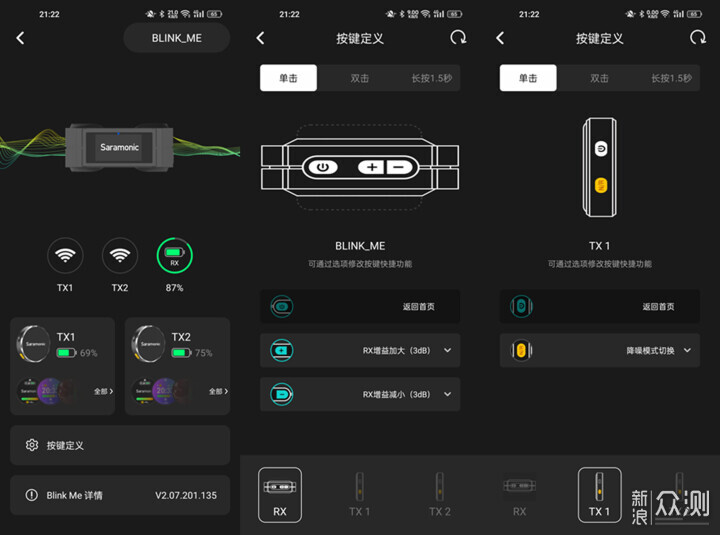
Task: Tap the 返回首页 row icon on BLINK_ME screen
Action: pos(281,306)
